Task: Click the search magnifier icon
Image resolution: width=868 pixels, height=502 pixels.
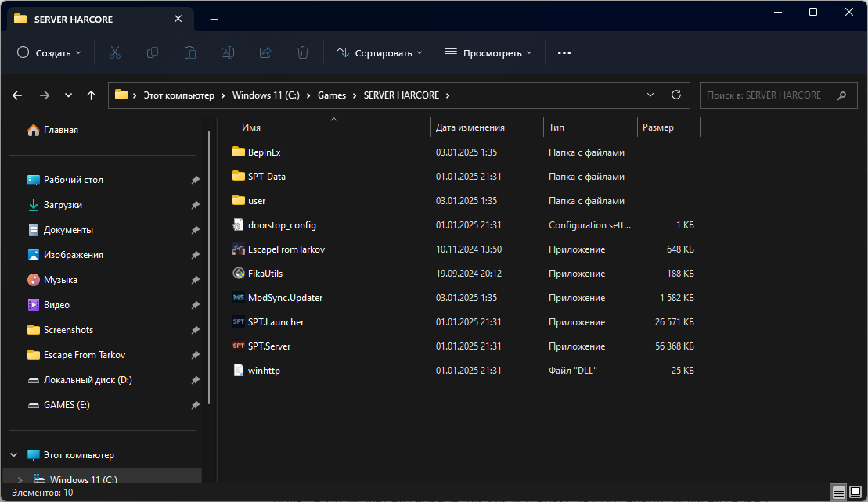Action: click(842, 95)
